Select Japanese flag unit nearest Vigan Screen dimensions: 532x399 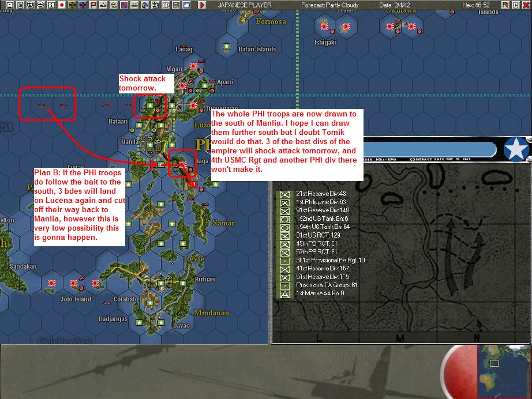(x=194, y=66)
